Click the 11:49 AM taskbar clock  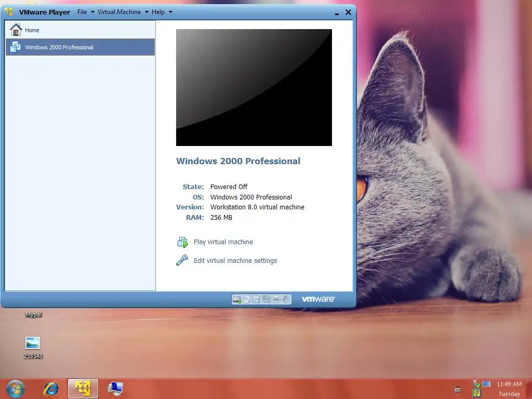(x=509, y=384)
